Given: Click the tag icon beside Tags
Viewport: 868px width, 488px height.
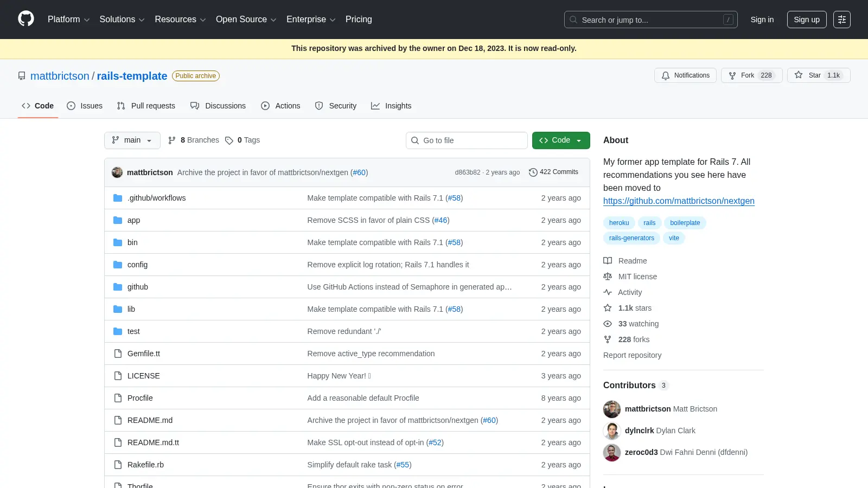Looking at the screenshot, I should (229, 140).
